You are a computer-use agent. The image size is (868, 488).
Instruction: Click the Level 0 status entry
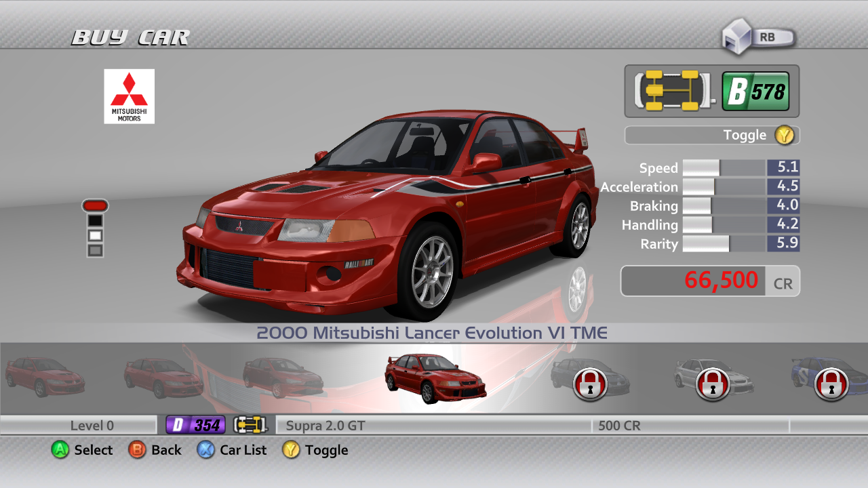click(92, 426)
